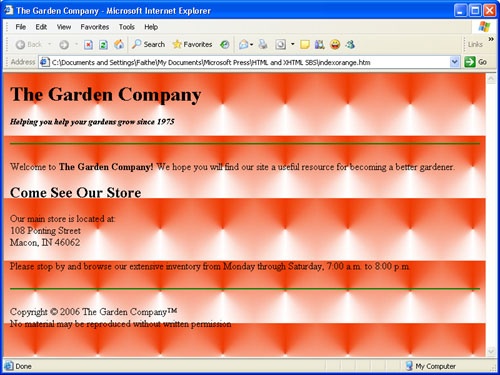Viewport: 500px width, 375px height.
Task: Go to the Home page icon
Action: pyautogui.click(x=119, y=44)
